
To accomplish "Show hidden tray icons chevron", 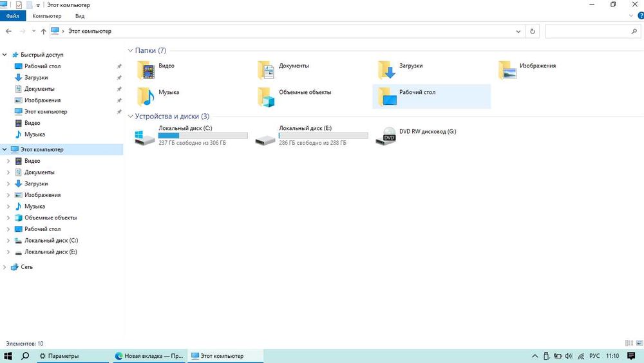I will click(535, 356).
